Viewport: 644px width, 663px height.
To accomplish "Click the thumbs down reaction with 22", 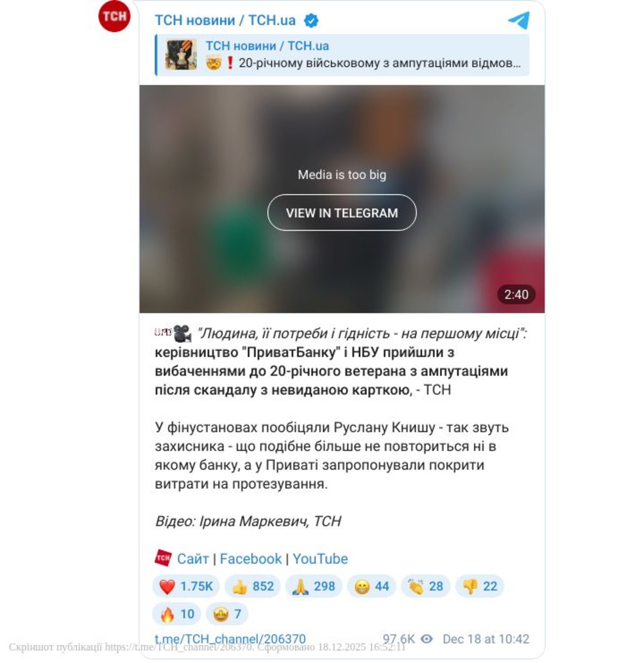I will tap(480, 586).
